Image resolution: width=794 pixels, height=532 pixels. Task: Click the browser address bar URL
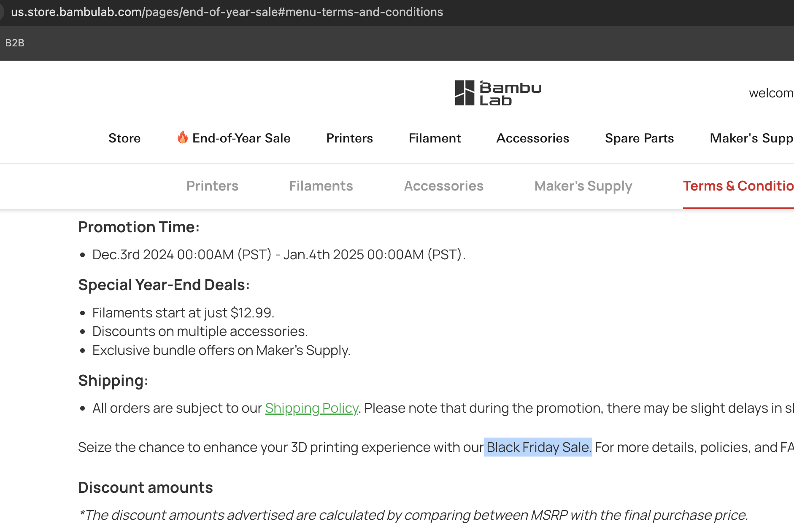227,12
